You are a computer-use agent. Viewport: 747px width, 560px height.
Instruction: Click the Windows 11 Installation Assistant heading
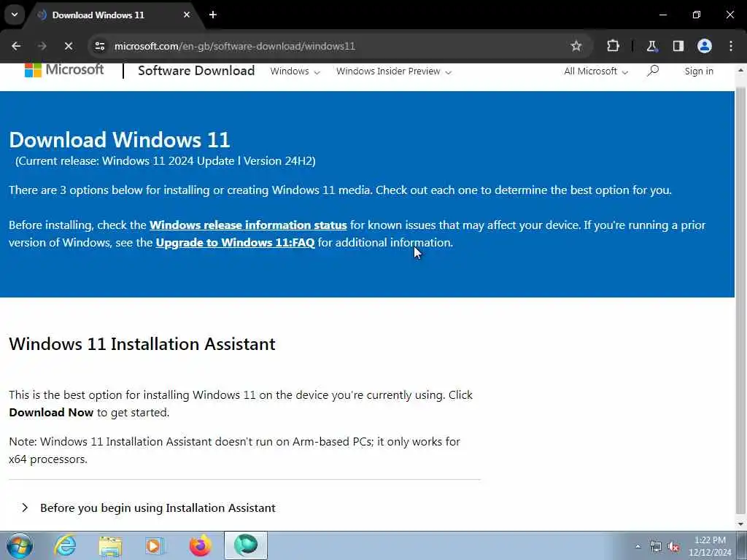142,344
